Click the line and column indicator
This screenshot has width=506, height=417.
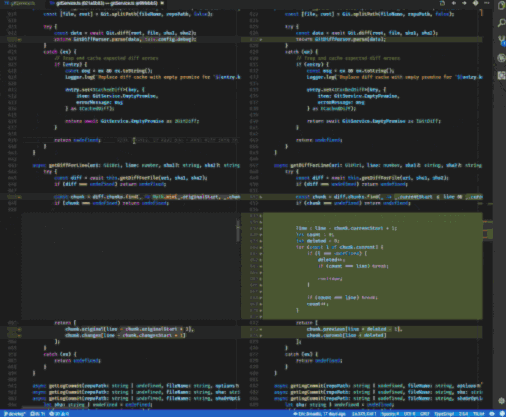tap(364, 414)
